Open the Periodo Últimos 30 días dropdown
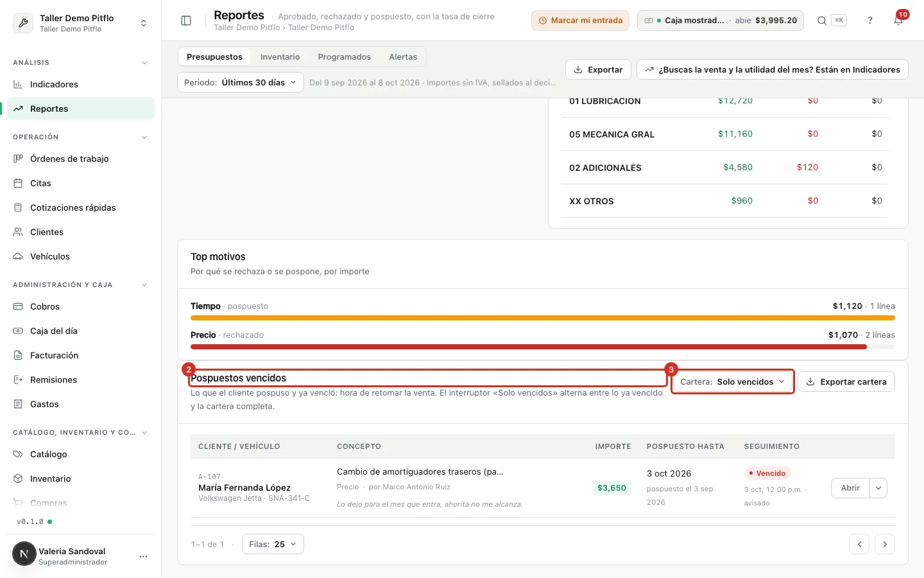This screenshot has height=578, width=924. 241,82
